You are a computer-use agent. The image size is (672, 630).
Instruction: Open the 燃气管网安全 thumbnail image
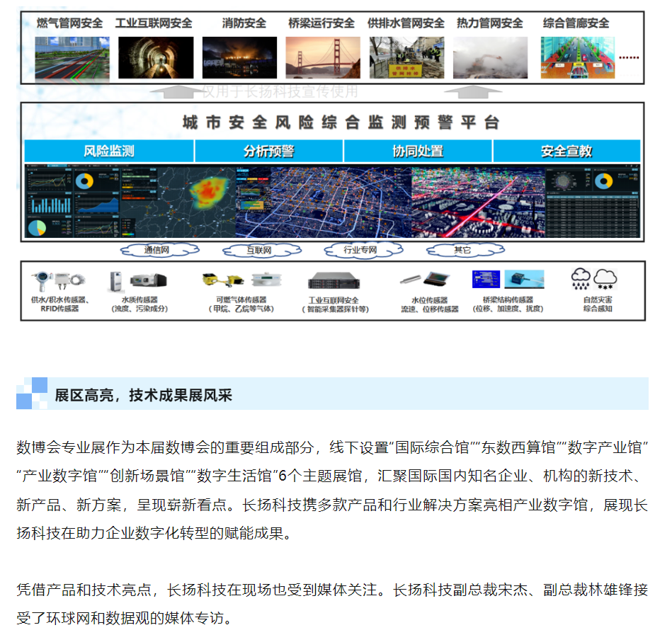69,57
